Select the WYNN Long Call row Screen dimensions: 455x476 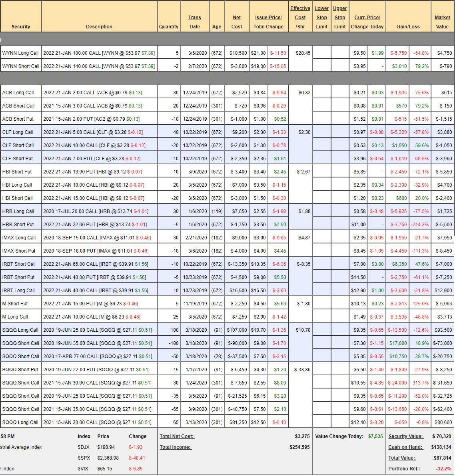pyautogui.click(x=20, y=53)
